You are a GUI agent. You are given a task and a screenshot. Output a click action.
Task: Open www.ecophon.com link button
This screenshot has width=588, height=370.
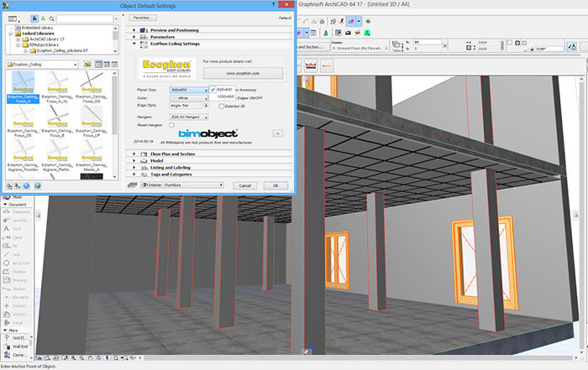(x=243, y=73)
